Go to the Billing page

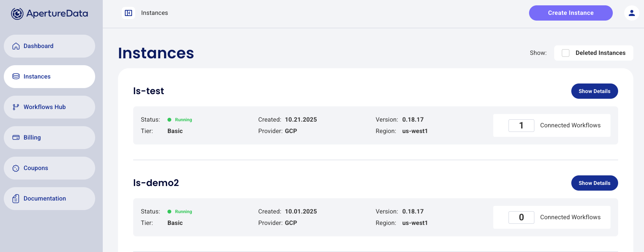click(x=32, y=138)
